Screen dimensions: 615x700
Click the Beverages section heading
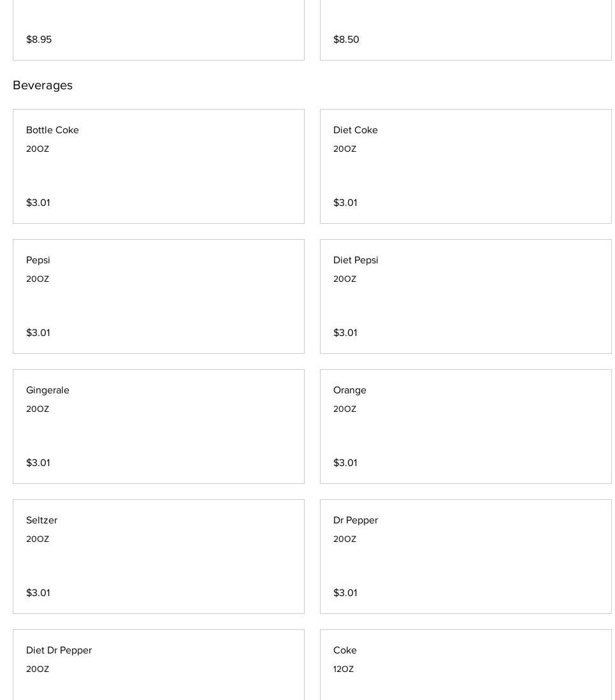[x=43, y=85]
